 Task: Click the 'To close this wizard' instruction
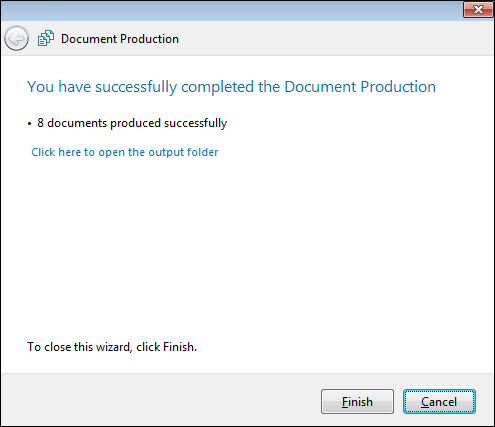112,347
